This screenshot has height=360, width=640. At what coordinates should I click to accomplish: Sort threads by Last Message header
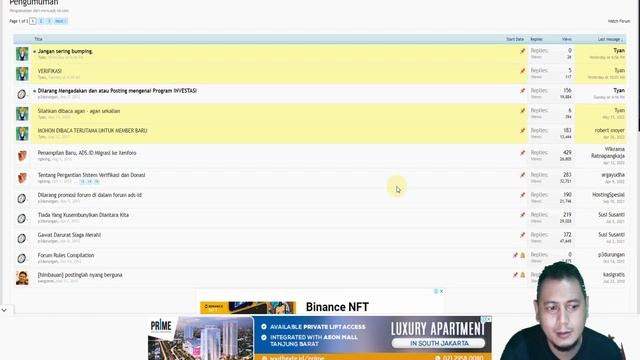coord(610,39)
